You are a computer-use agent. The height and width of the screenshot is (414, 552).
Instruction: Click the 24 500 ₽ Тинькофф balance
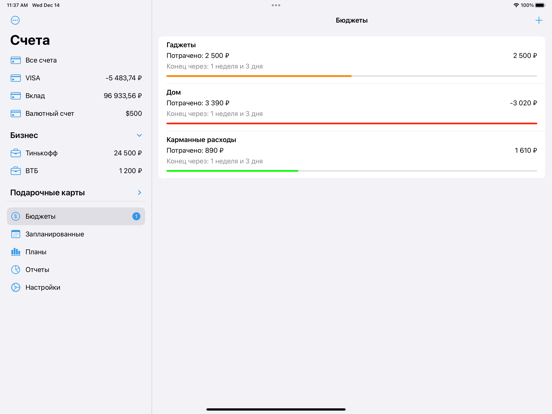point(128,153)
